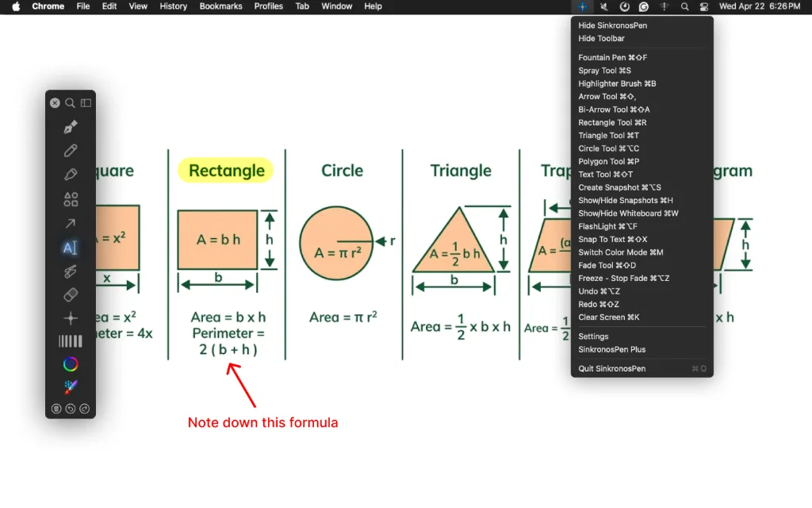Click the date and time clock

[760, 6]
